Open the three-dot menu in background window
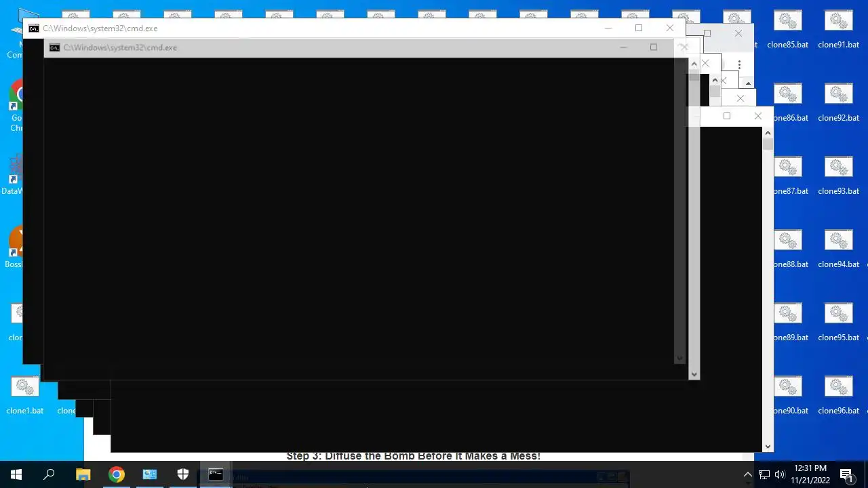This screenshot has width=868, height=488. pyautogui.click(x=739, y=64)
